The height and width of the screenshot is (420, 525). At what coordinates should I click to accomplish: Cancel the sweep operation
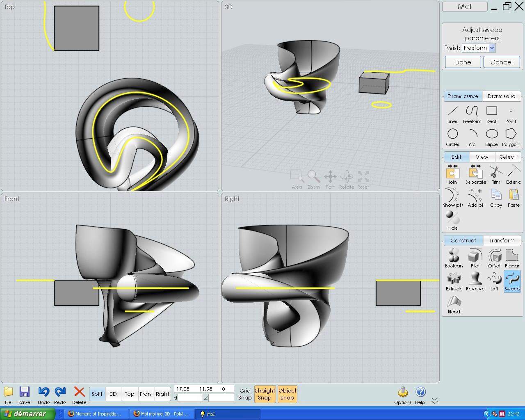501,62
